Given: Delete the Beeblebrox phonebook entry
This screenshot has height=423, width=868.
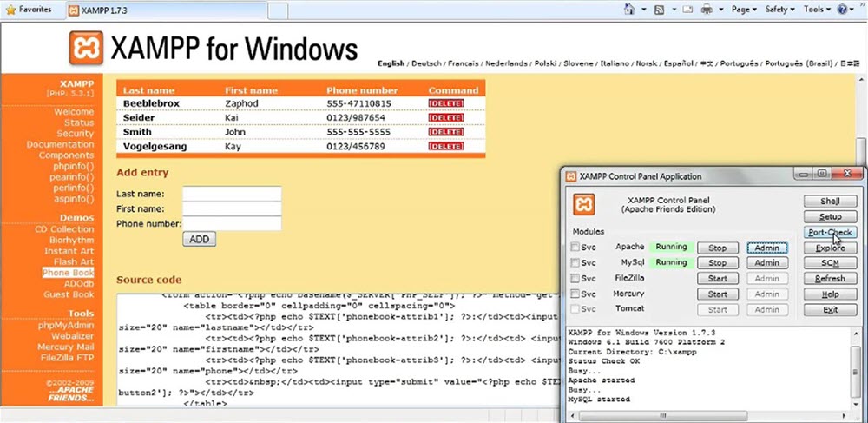Looking at the screenshot, I should (446, 103).
